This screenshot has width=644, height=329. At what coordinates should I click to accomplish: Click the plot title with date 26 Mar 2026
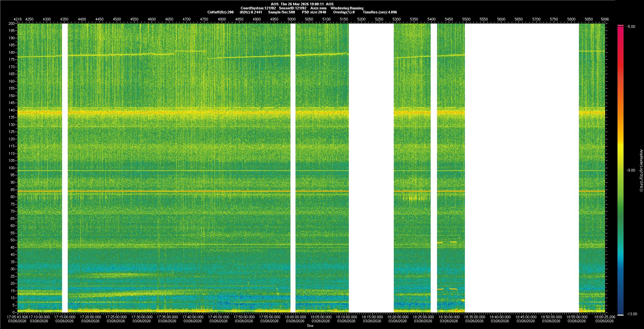302,4
